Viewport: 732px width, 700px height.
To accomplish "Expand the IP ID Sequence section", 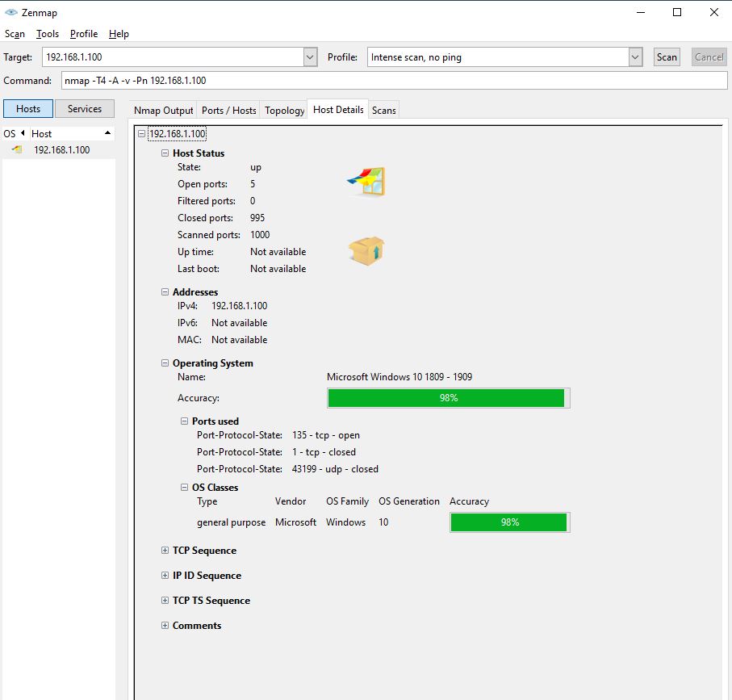I will point(165,576).
